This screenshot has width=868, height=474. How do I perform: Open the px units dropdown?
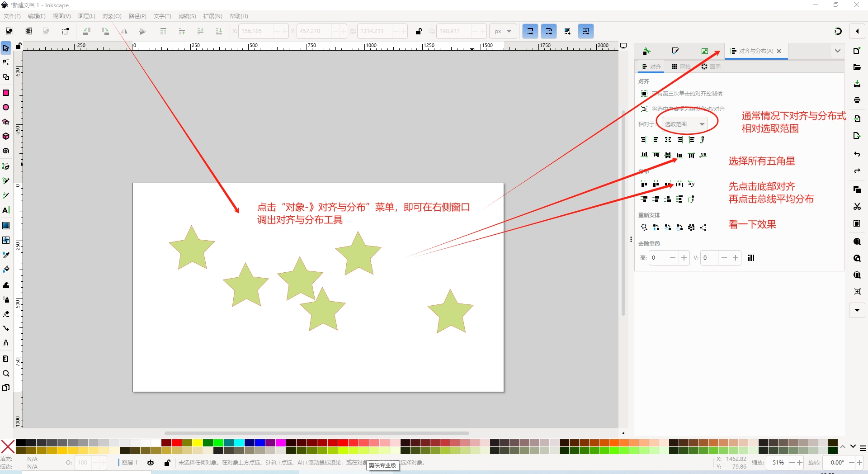click(x=503, y=31)
